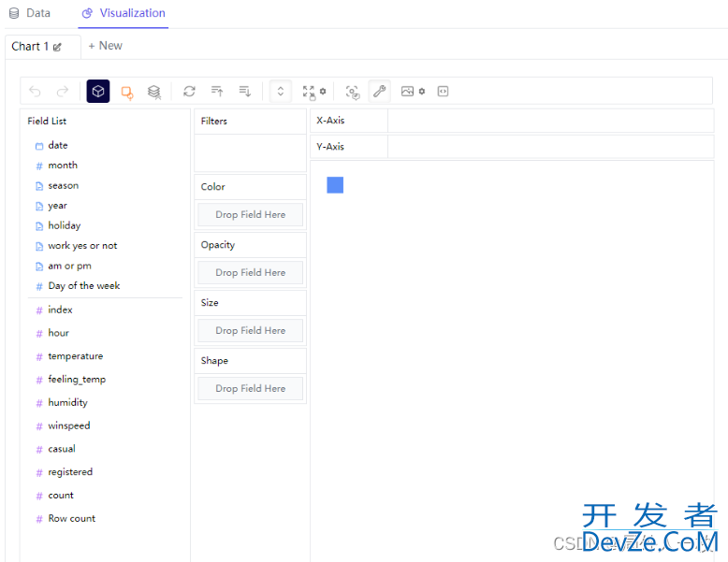Select the registered field
This screenshot has height=562, width=728.
[x=70, y=472]
